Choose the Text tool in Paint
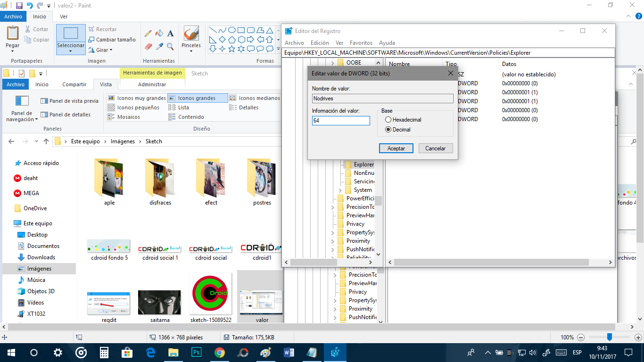Viewport: 644px width, 362px height. [x=170, y=33]
